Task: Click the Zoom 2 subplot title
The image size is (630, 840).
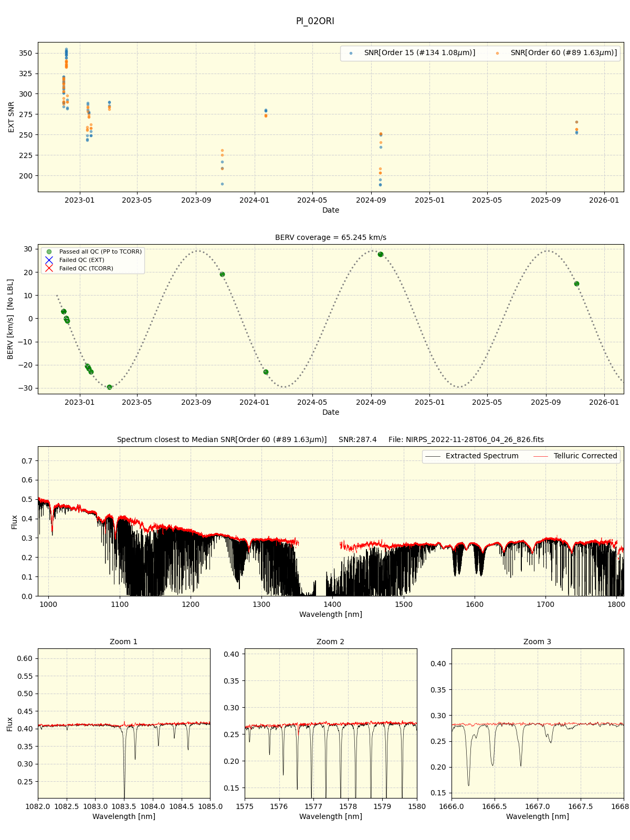Action: point(331,642)
